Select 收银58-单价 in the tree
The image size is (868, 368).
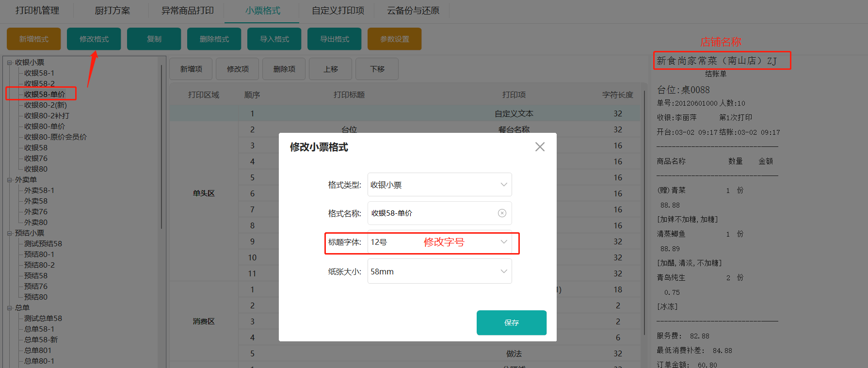(45, 95)
